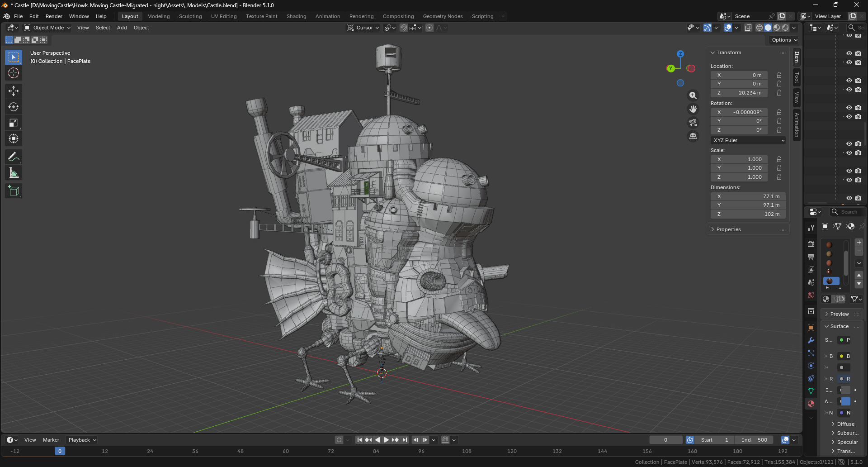The height and width of the screenshot is (467, 868).
Task: Add a material slot with plus button
Action: pyautogui.click(x=859, y=243)
